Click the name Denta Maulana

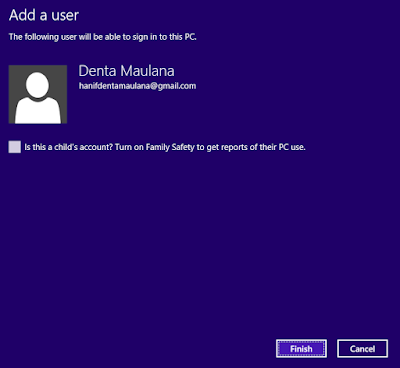point(126,71)
